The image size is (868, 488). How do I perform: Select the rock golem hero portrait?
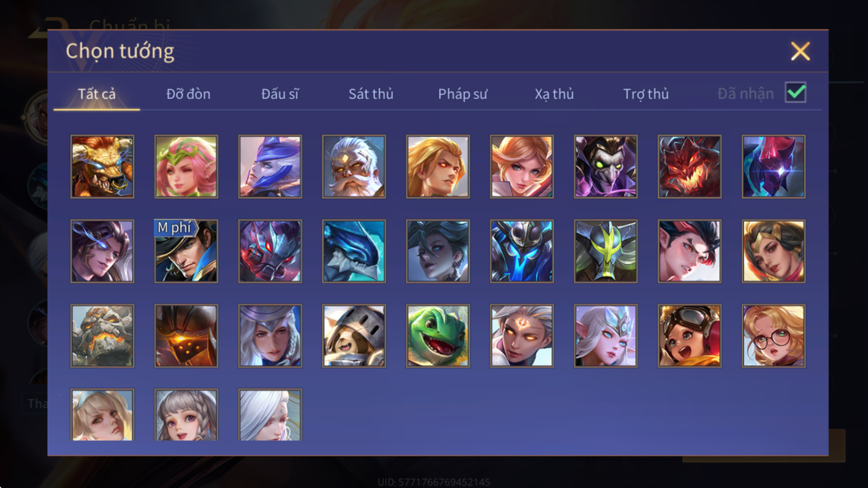click(x=102, y=336)
